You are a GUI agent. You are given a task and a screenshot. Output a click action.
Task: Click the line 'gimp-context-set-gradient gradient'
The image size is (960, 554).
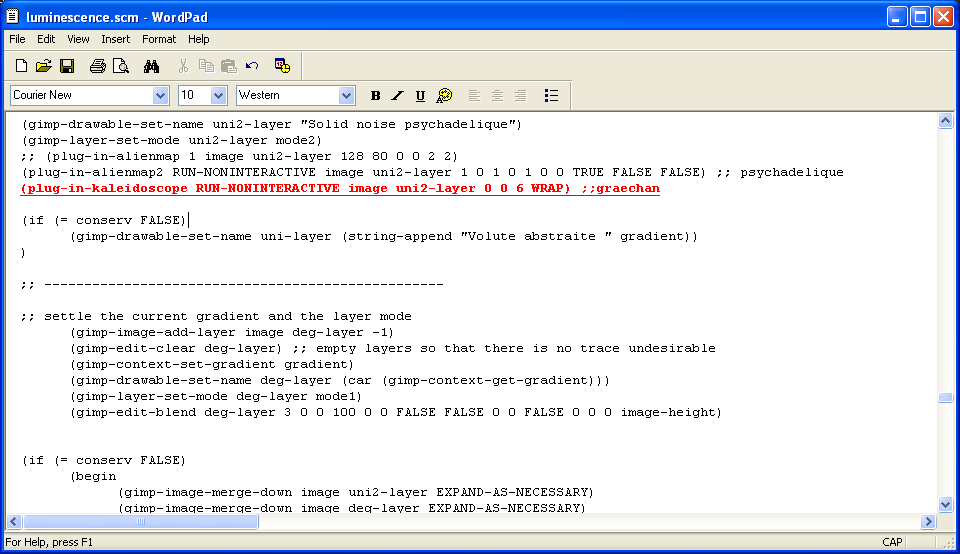(x=212, y=364)
